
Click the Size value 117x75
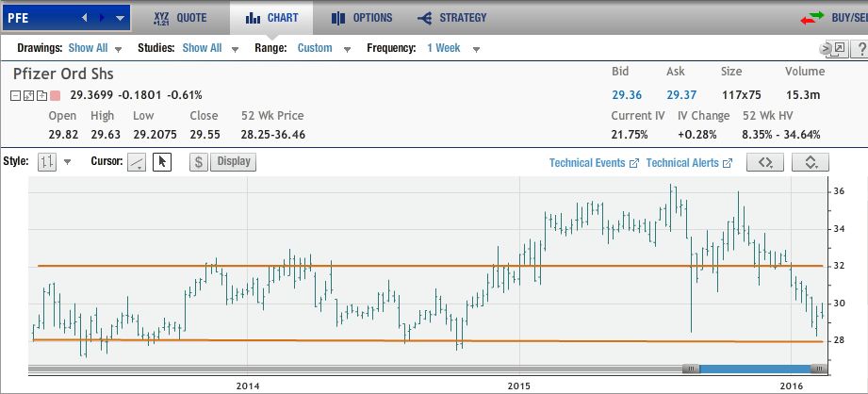(742, 95)
